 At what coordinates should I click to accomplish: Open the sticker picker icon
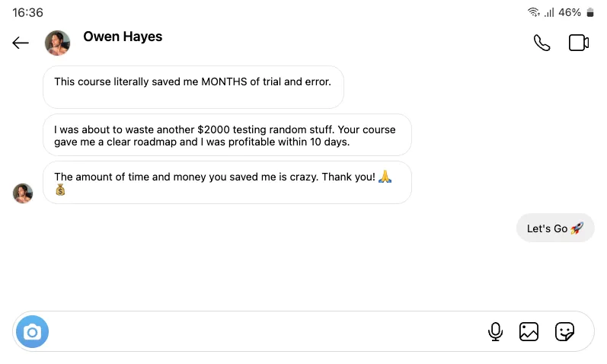point(564,332)
